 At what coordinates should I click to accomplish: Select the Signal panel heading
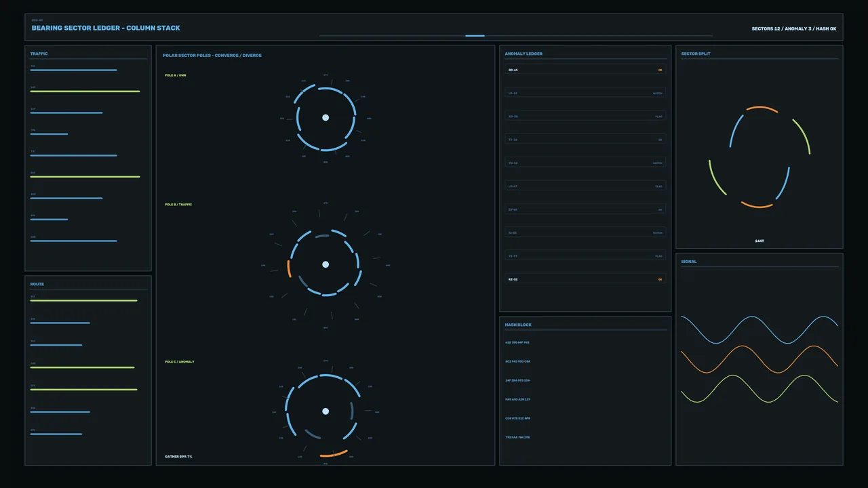688,262
